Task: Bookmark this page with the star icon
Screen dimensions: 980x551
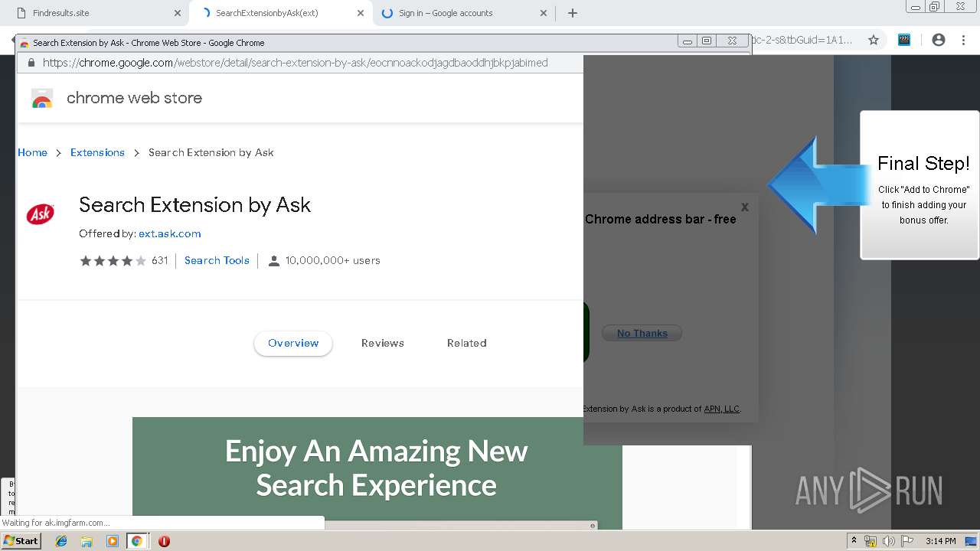Action: (874, 40)
